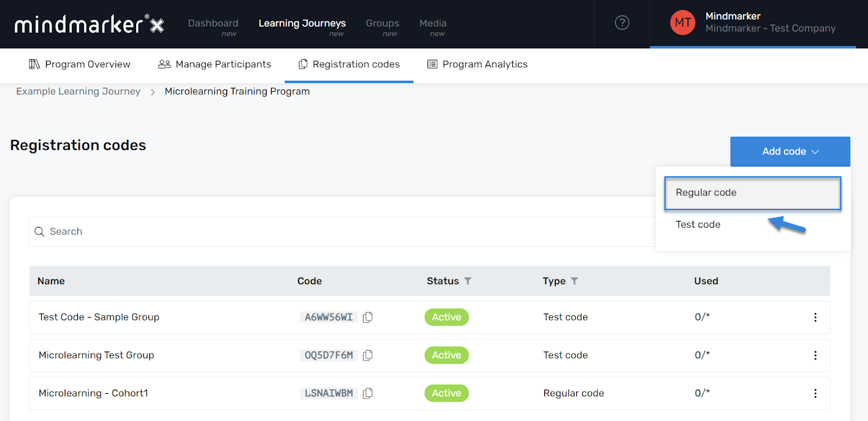
Task: Click the Code column header
Action: (x=310, y=281)
